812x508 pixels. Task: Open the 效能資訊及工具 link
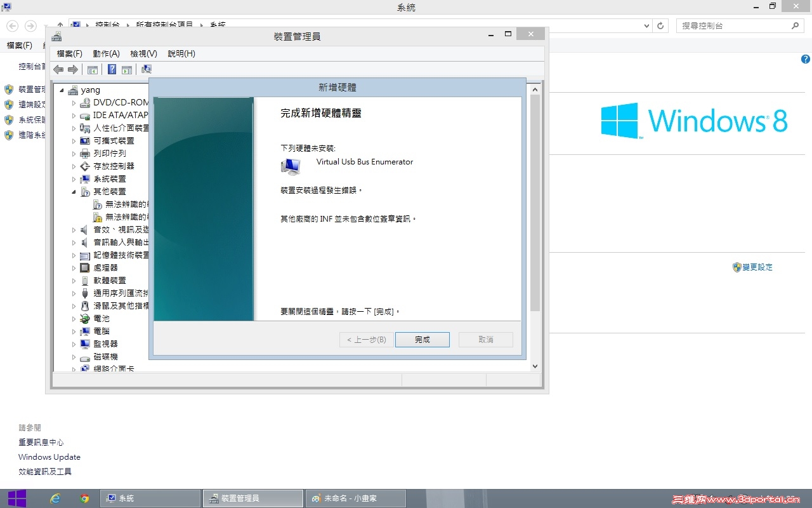[45, 472]
